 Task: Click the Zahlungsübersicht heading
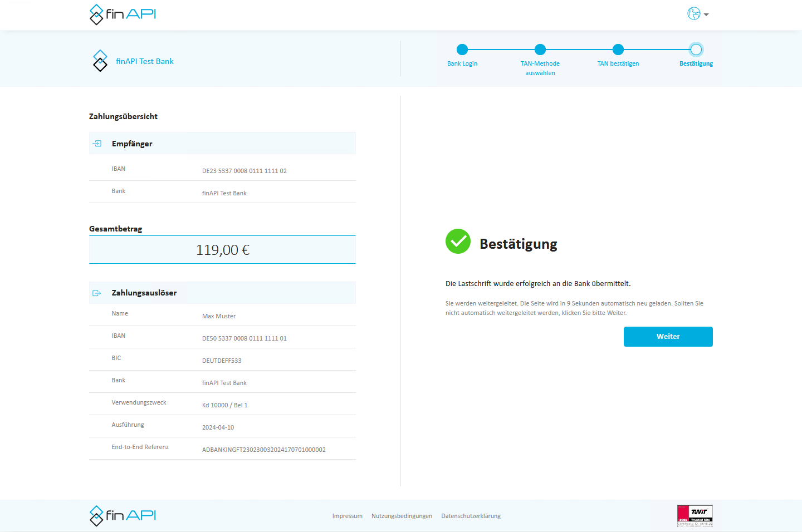point(123,116)
